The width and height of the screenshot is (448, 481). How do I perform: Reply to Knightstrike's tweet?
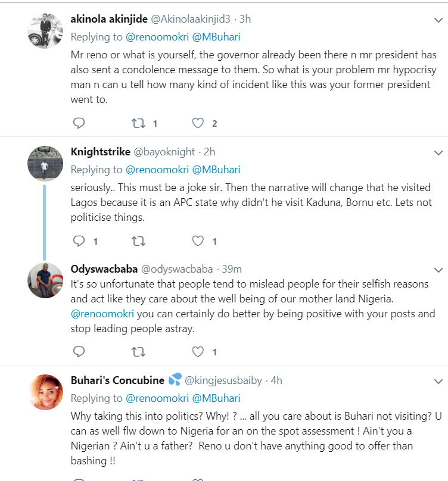79,241
